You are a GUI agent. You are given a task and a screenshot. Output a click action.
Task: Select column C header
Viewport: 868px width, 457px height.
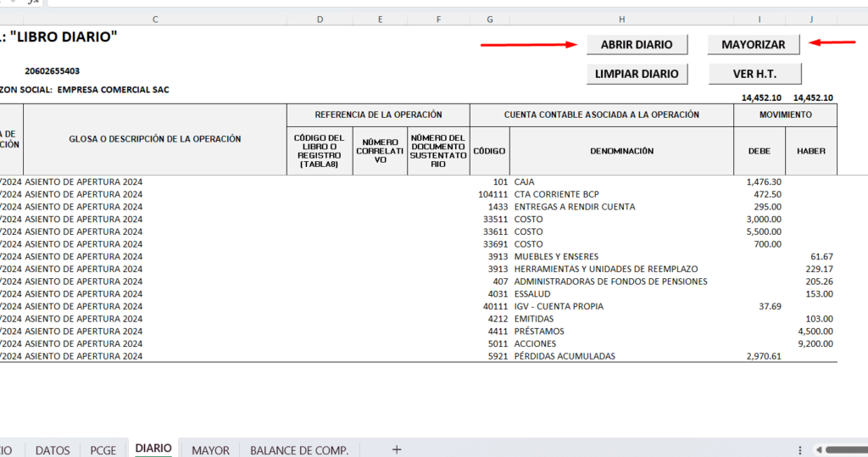click(x=154, y=19)
